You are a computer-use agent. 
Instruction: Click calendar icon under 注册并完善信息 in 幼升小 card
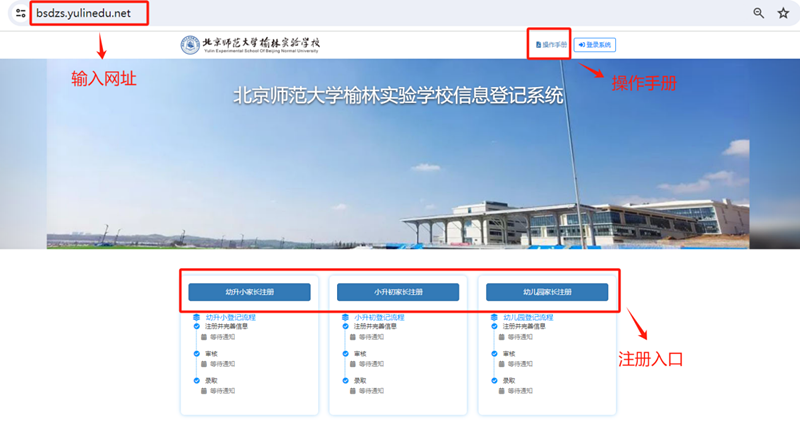point(204,337)
